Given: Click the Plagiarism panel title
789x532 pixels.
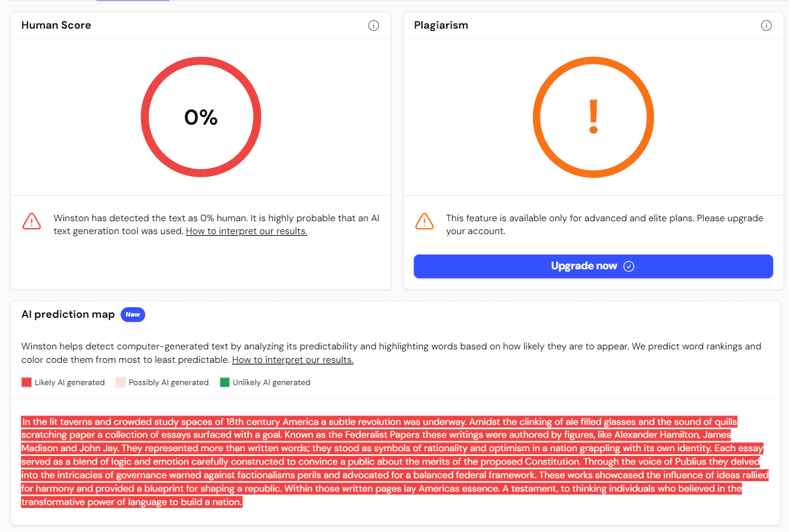Looking at the screenshot, I should (x=441, y=26).
